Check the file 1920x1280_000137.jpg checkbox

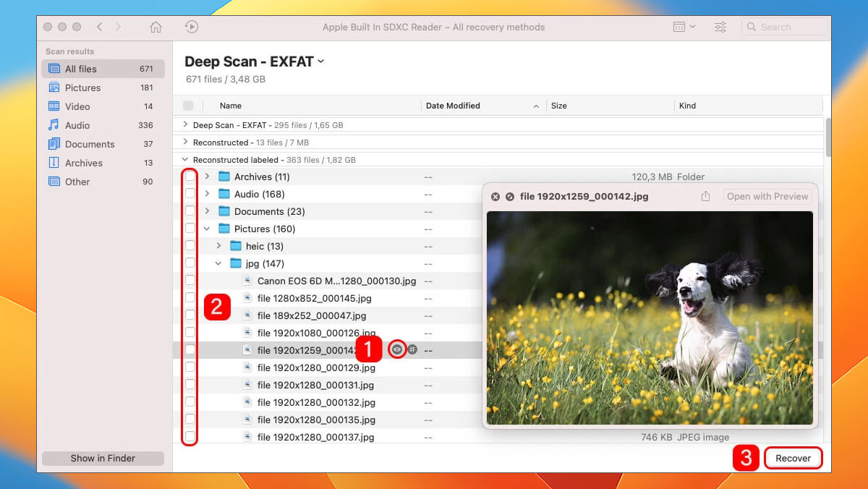pos(190,437)
